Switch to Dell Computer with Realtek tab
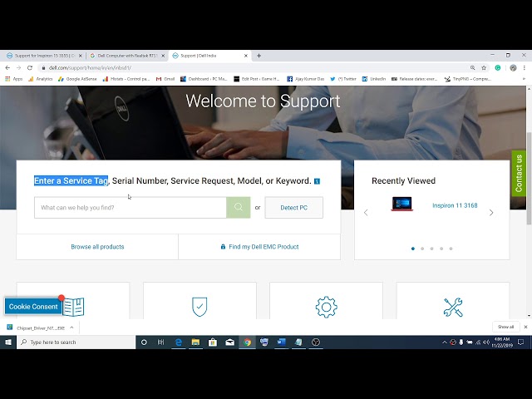532x399 pixels. point(126,56)
